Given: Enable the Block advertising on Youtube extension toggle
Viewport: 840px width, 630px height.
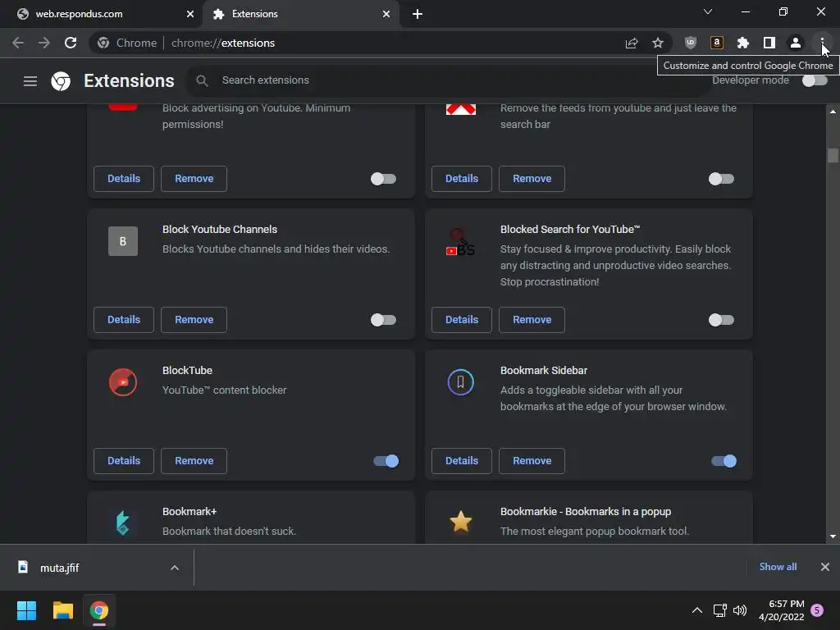Looking at the screenshot, I should [384, 179].
